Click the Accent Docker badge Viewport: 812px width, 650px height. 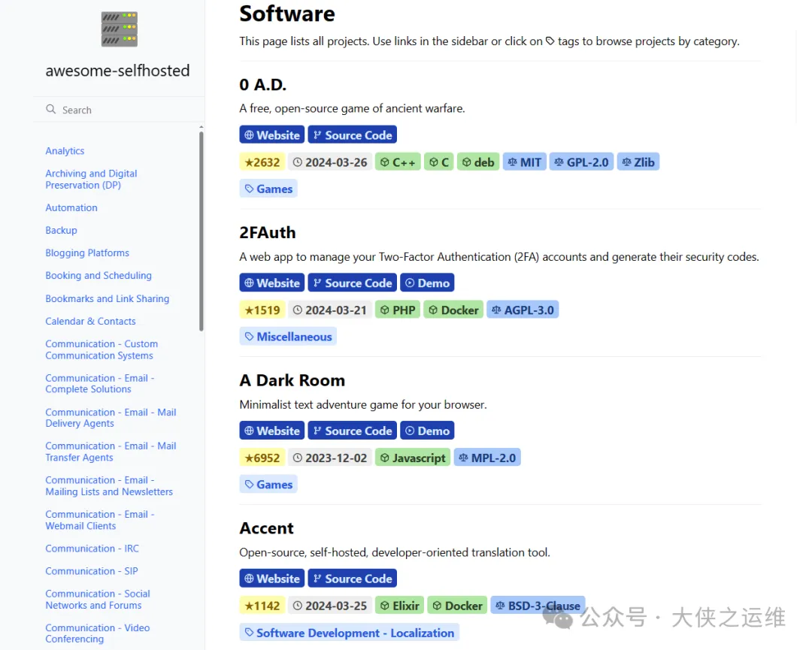[x=457, y=606]
